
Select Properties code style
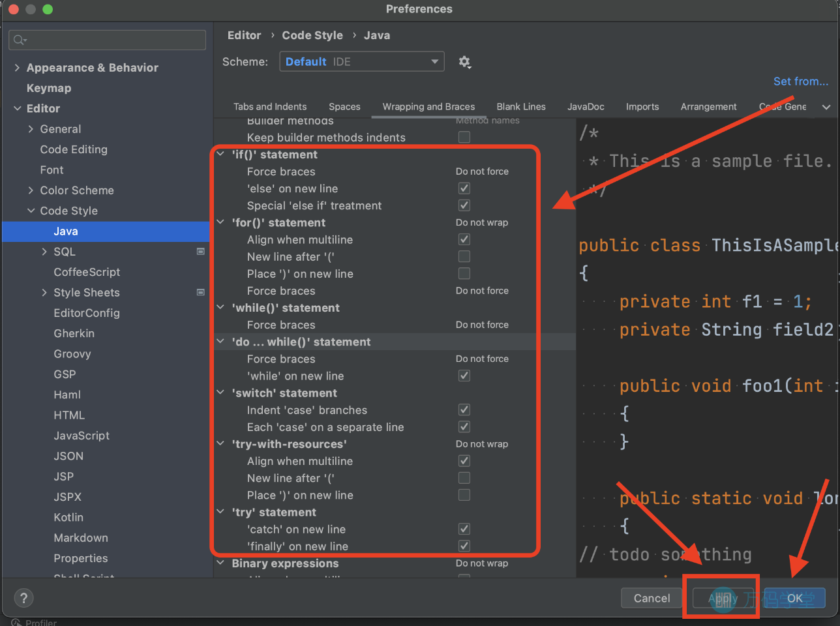tap(81, 558)
